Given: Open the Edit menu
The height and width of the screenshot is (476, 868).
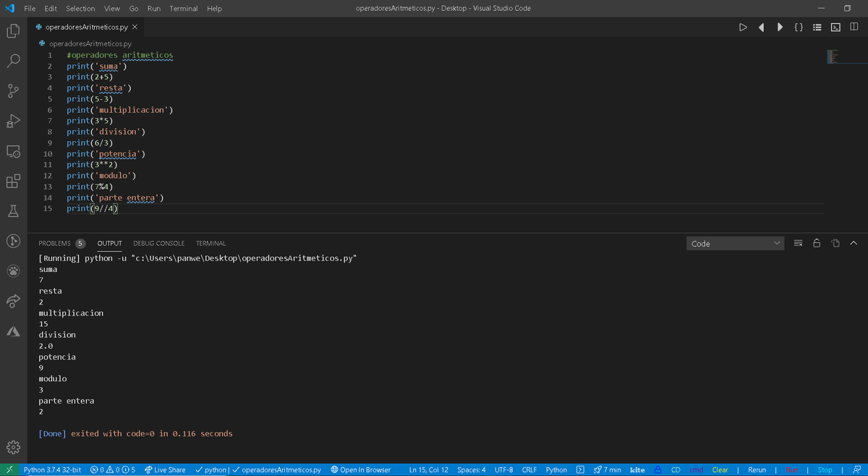Looking at the screenshot, I should [51, 8].
